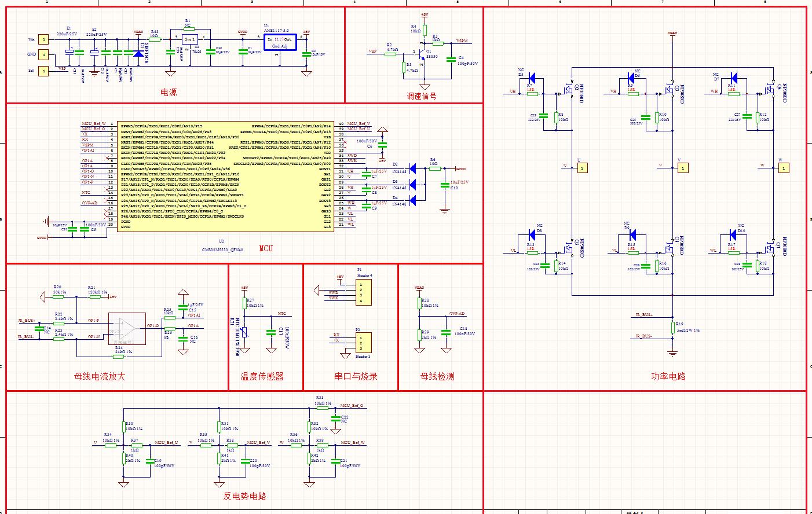Click the 温度传感器 section label

click(262, 376)
